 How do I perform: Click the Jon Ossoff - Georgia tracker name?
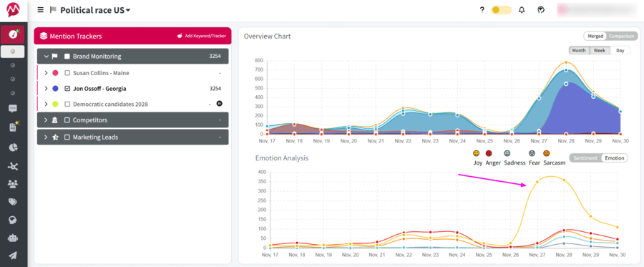coord(99,88)
